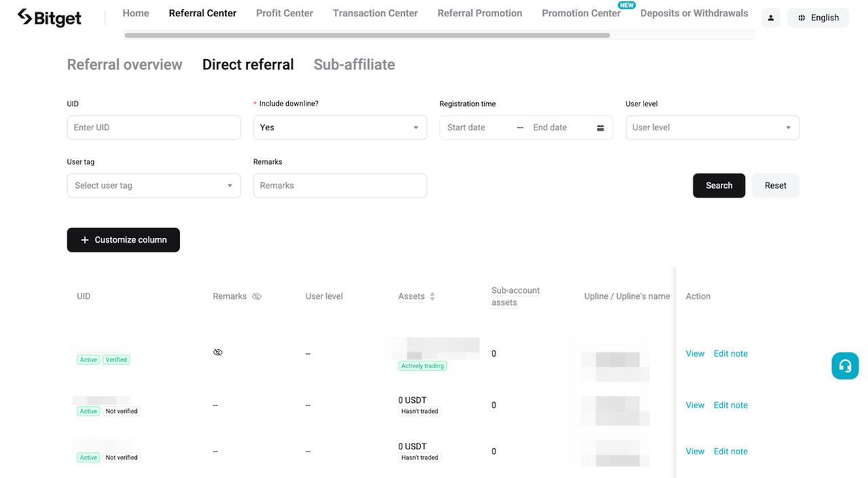The height and width of the screenshot is (478, 868).
Task: Click the Search button
Action: click(719, 186)
